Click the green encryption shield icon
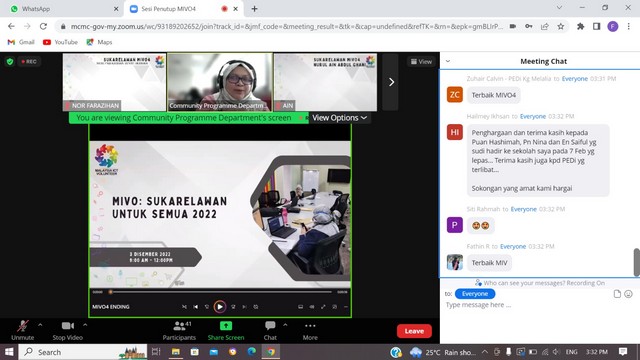Screen dimensions: 640x360 pos(10,62)
